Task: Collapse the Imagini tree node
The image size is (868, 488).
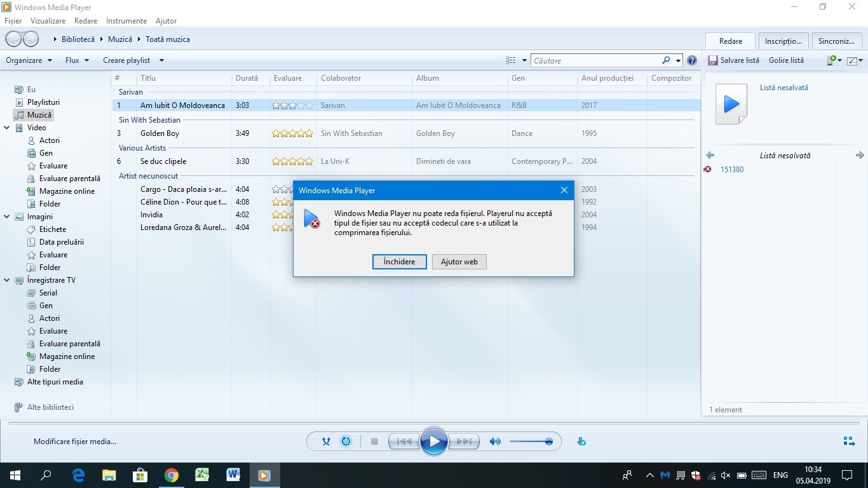Action: coord(7,217)
